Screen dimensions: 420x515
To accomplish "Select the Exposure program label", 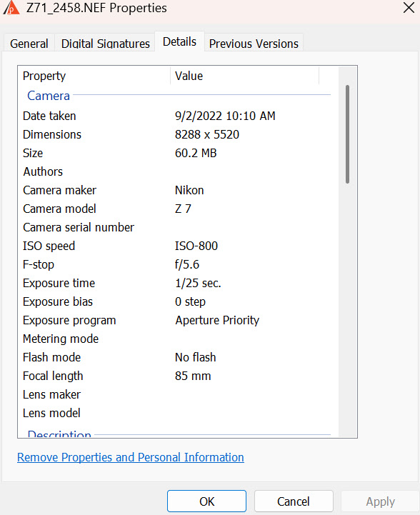I will [x=69, y=320].
